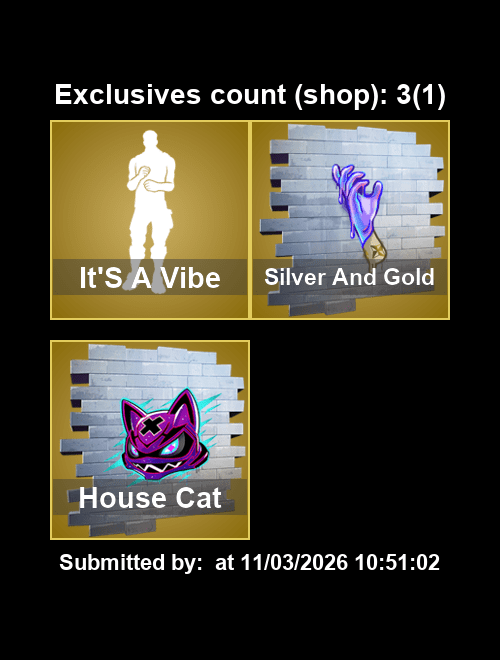The height and width of the screenshot is (660, 500).
Task: Open the It'S A Vibe item tile
Action: [x=150, y=220]
